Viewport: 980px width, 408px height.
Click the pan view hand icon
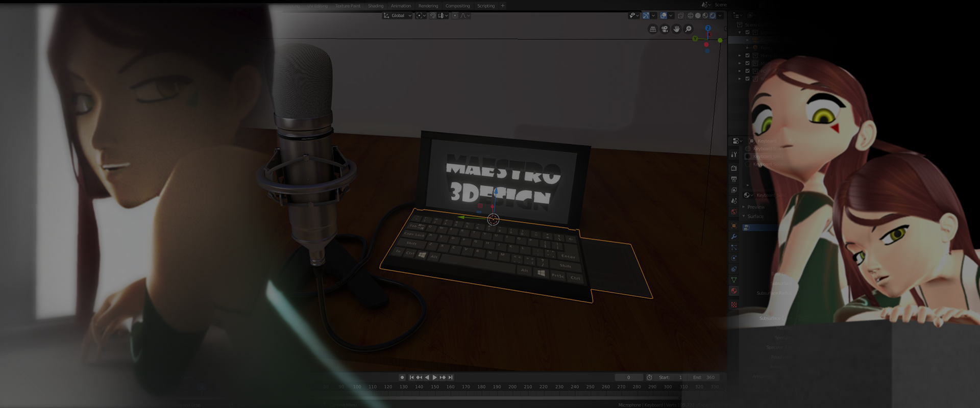pyautogui.click(x=677, y=29)
